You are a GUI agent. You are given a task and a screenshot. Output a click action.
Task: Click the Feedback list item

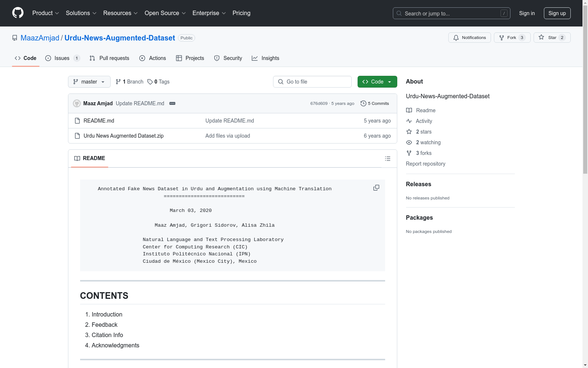pos(104,325)
